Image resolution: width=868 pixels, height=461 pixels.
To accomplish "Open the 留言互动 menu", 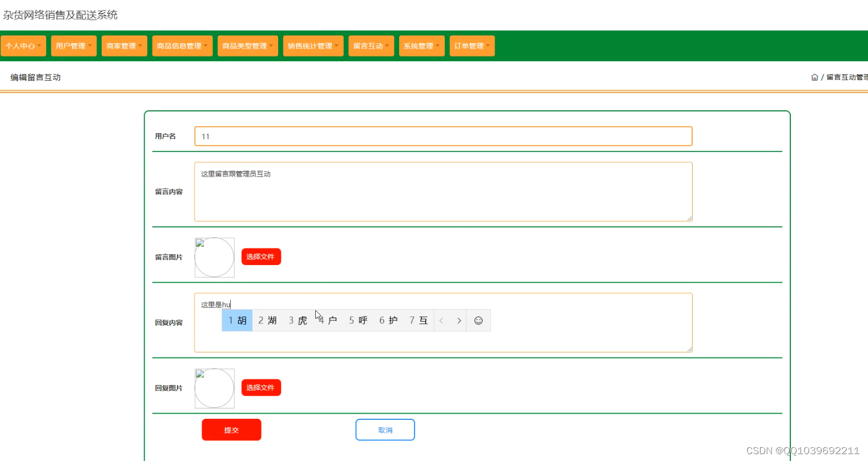I will [371, 46].
